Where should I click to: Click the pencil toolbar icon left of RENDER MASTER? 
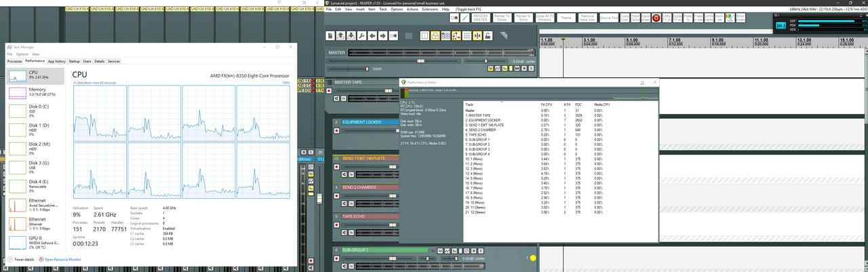(465, 18)
